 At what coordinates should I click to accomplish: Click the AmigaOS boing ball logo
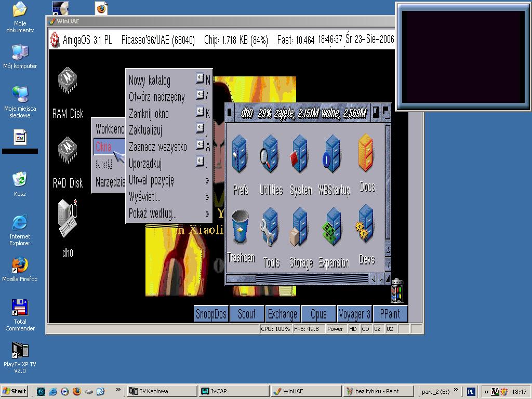55,39
